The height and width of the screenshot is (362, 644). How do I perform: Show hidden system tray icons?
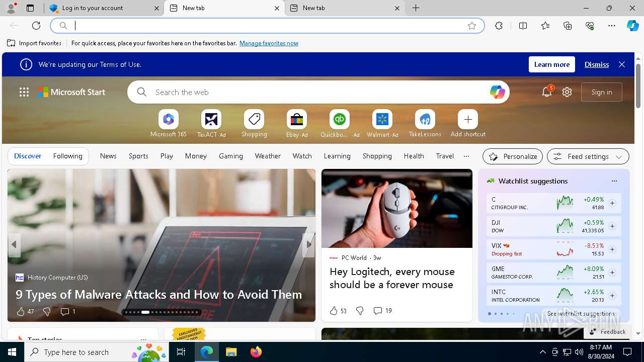[x=542, y=352]
